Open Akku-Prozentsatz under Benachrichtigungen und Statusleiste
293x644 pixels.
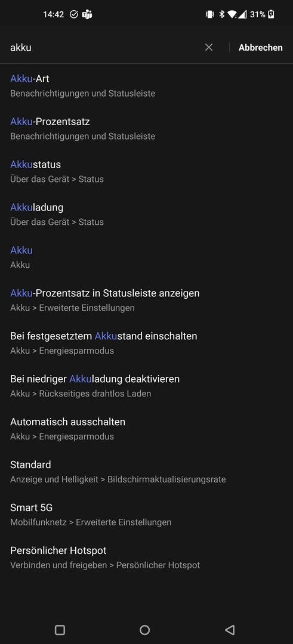pyautogui.click(x=146, y=129)
